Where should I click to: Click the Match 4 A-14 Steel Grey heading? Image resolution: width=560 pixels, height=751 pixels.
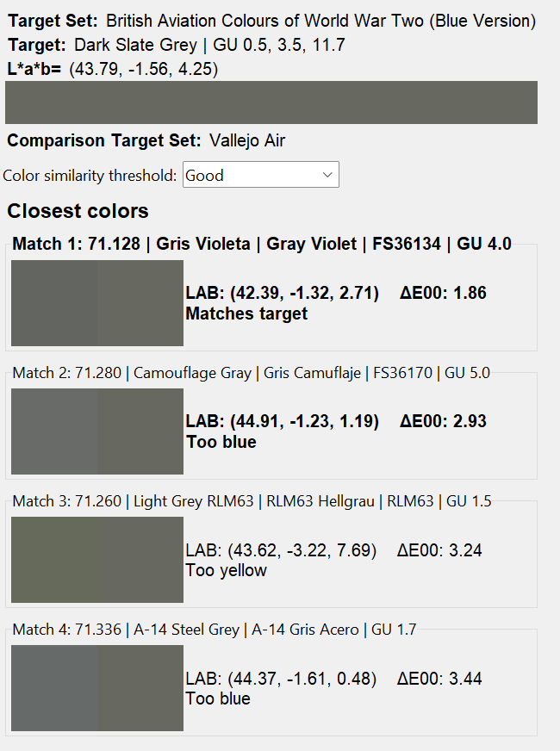point(215,630)
